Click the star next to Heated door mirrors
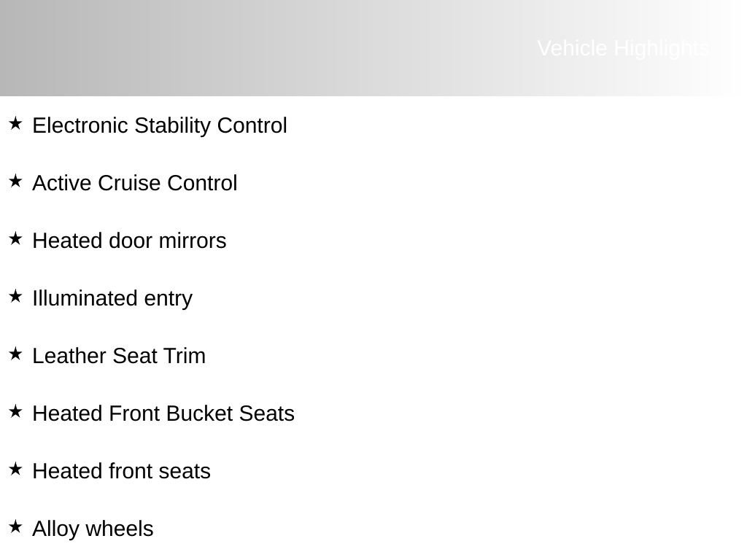 coord(15,238)
